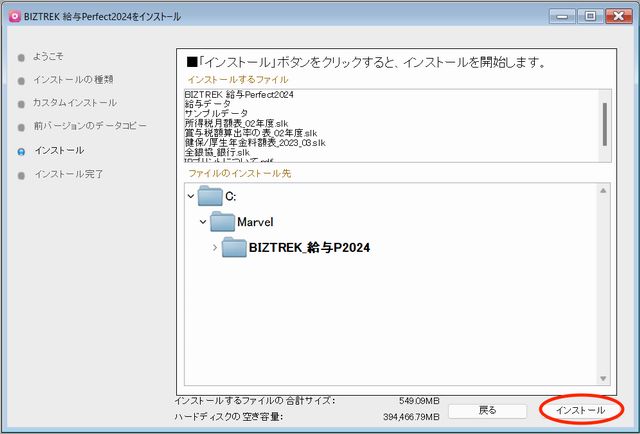Click the destination tree scroll down arrow

(x=603, y=379)
